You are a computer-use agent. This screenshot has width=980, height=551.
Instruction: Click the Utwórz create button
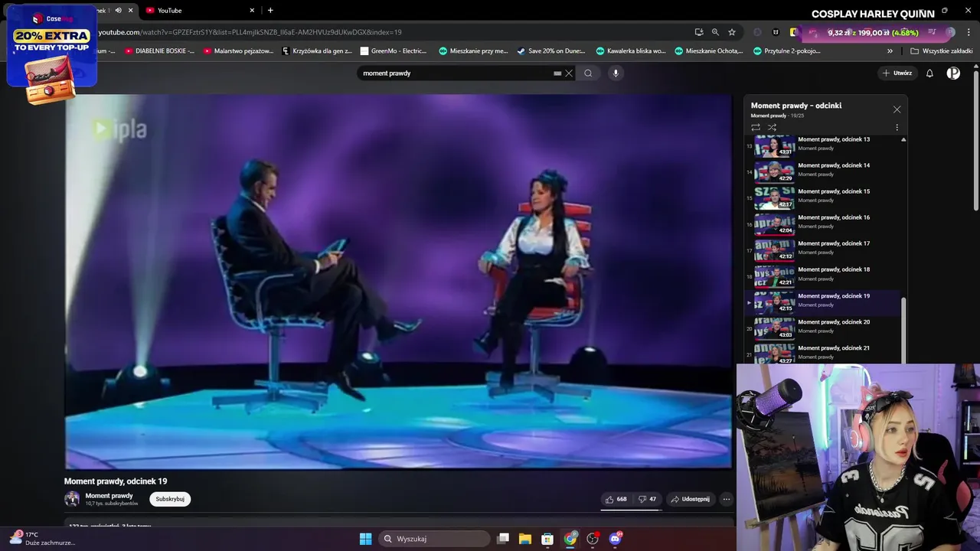click(897, 73)
